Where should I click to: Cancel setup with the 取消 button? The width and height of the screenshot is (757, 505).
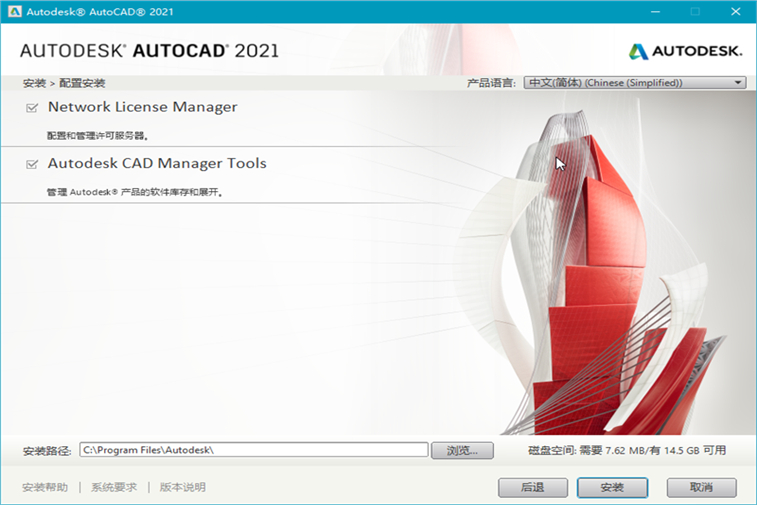point(701,488)
